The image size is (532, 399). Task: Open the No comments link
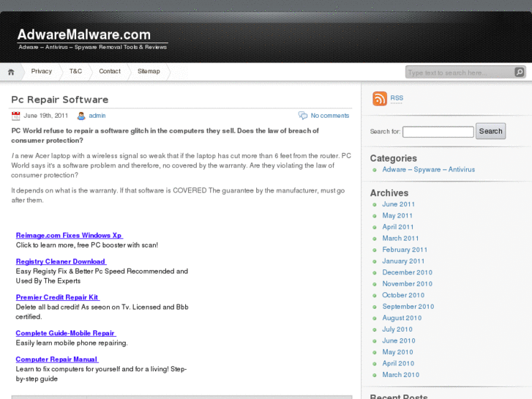click(330, 116)
